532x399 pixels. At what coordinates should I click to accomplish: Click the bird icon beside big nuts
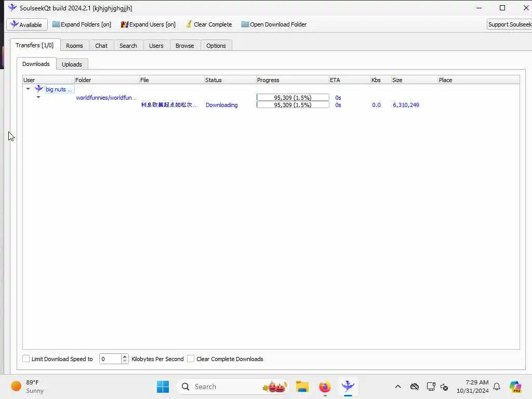pyautogui.click(x=39, y=89)
